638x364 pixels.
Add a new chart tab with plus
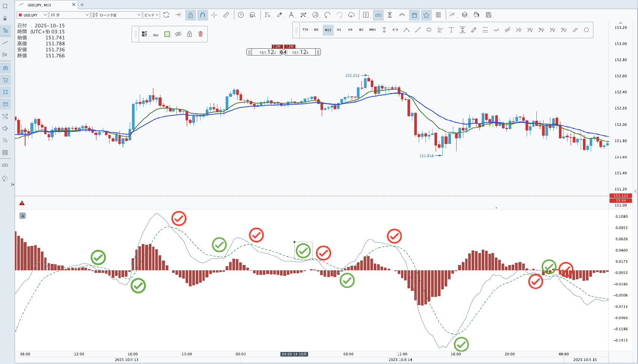[82, 5]
